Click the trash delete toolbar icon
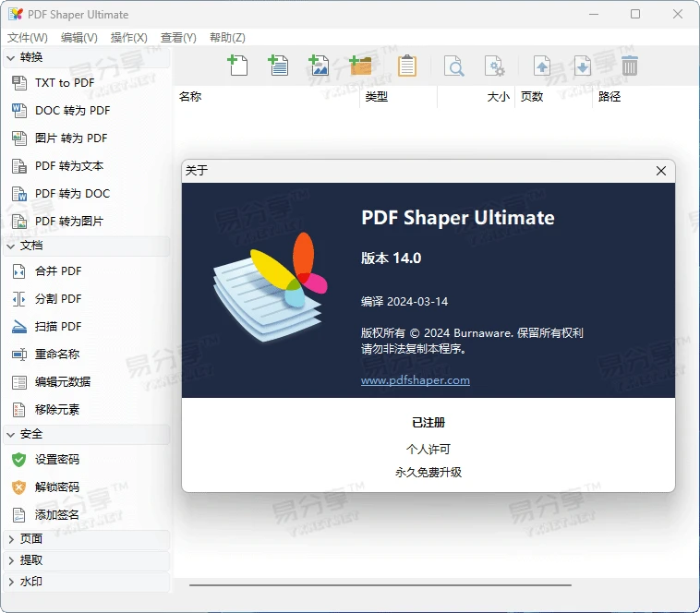Viewport: 700px width, 613px height. [630, 66]
